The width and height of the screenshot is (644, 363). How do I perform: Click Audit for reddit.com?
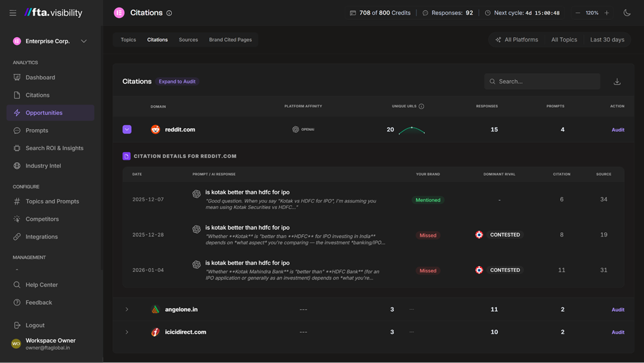coord(618,130)
